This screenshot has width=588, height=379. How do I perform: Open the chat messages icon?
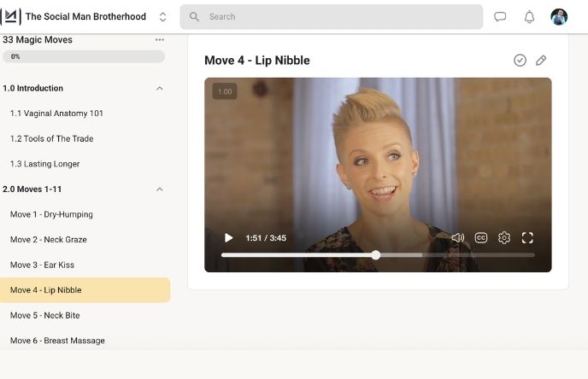pyautogui.click(x=501, y=17)
